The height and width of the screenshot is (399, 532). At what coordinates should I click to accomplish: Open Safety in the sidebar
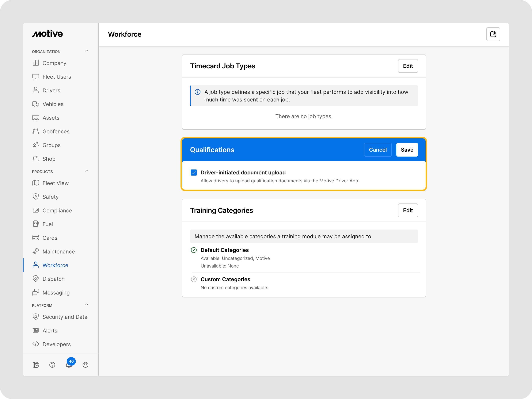(50, 197)
